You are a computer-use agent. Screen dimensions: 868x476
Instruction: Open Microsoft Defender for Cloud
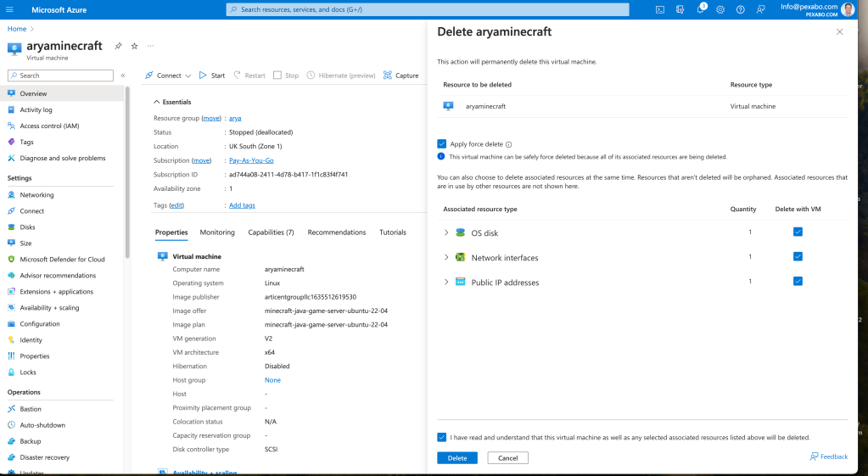[62, 259]
